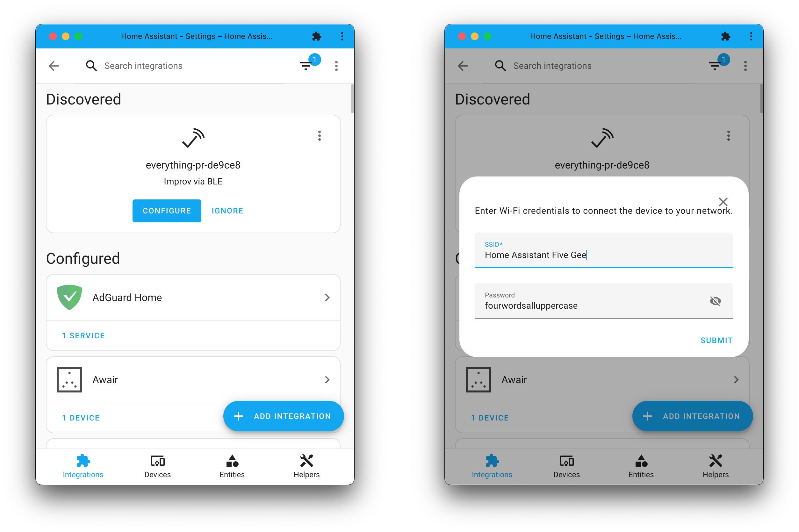Toggle password visibility eye icon
This screenshot has width=799, height=532.
[715, 300]
